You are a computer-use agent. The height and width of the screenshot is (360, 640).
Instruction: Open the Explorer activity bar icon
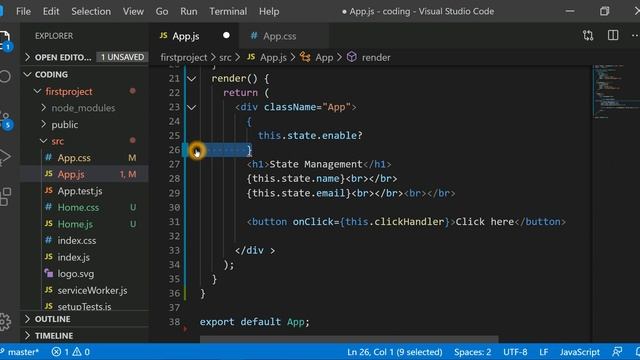(x=5, y=40)
